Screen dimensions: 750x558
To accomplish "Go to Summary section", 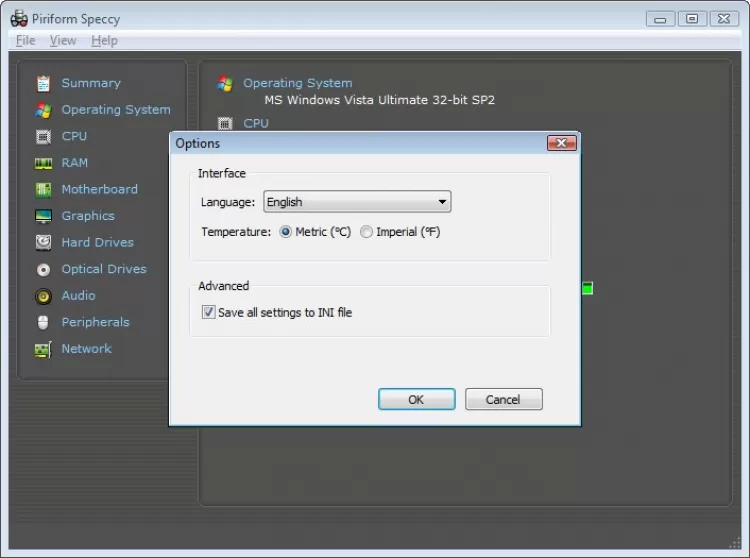I will pos(91,83).
